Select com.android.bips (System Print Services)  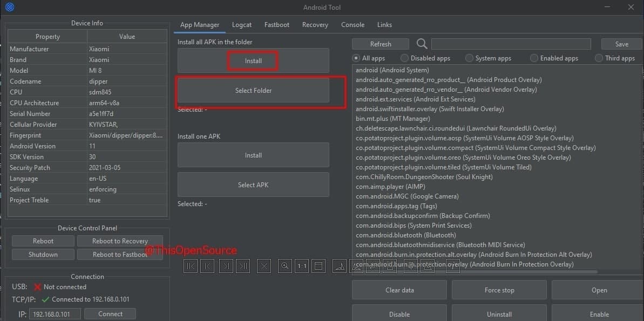[x=413, y=226]
